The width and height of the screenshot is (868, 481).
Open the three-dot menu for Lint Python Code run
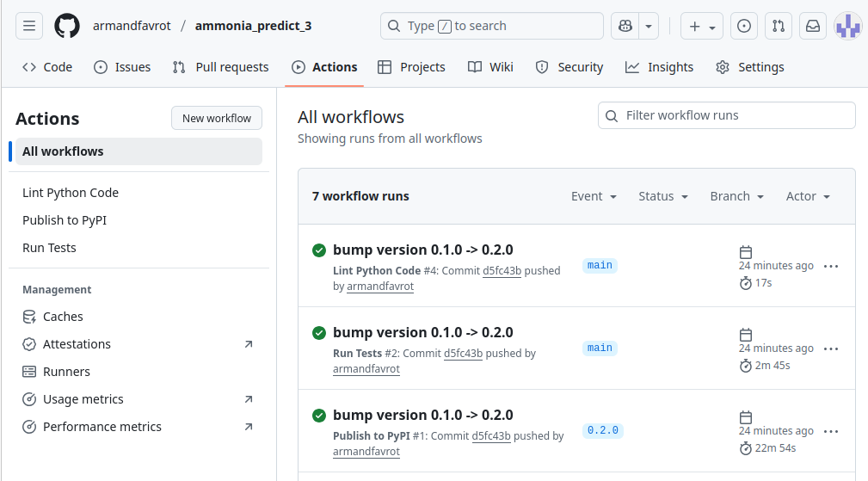click(831, 266)
